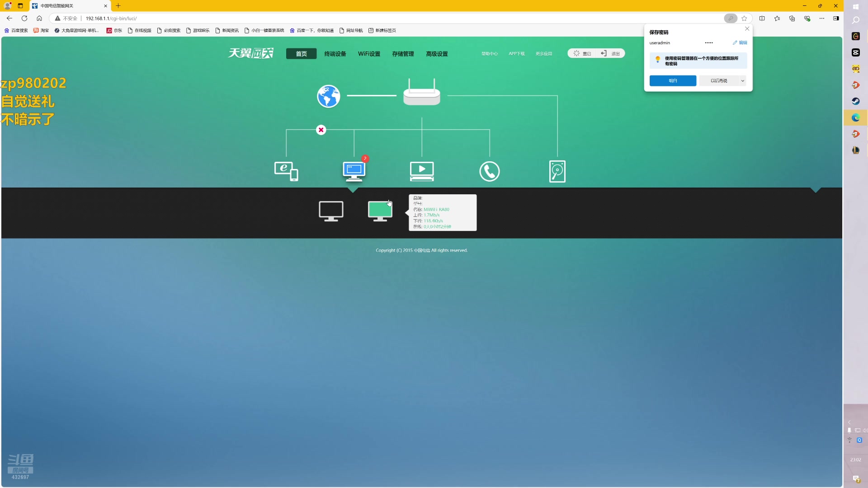Open 京东 bookmark

pyautogui.click(x=114, y=31)
